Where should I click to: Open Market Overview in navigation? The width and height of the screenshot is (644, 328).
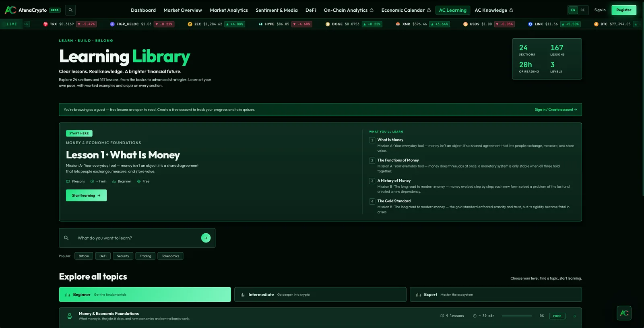[x=183, y=10]
